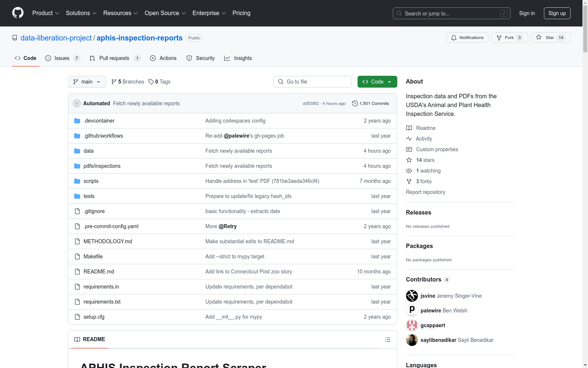Open the Contributors section heading link
The height and width of the screenshot is (368, 588).
(428, 280)
